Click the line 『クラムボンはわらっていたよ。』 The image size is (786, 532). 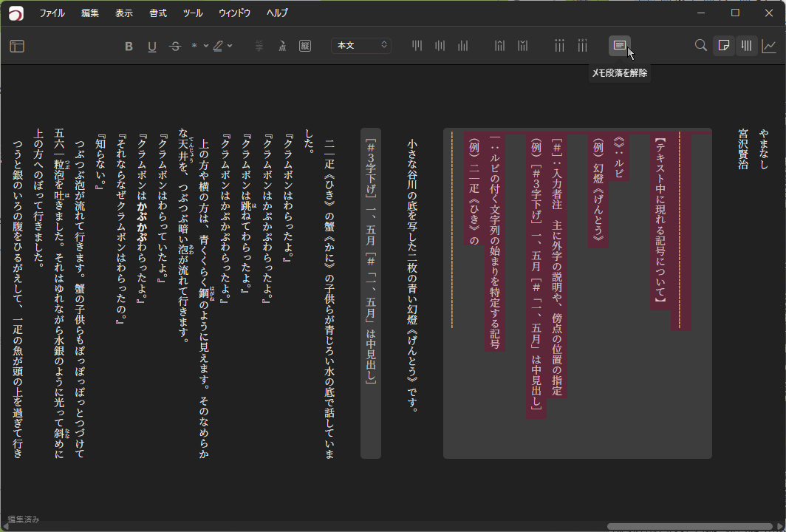[163, 208]
